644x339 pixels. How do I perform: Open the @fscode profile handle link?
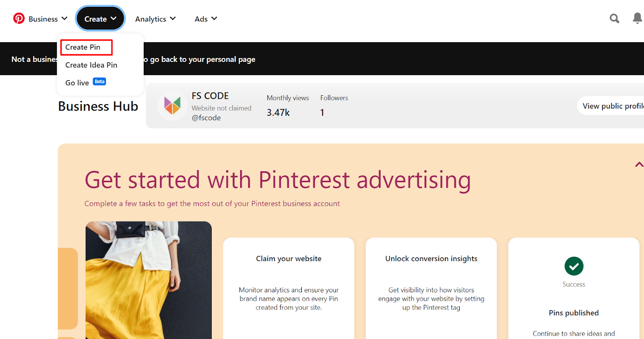206,118
